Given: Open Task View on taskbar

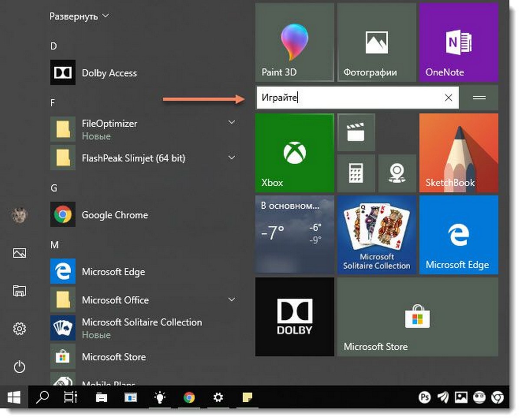Looking at the screenshot, I should [x=70, y=397].
